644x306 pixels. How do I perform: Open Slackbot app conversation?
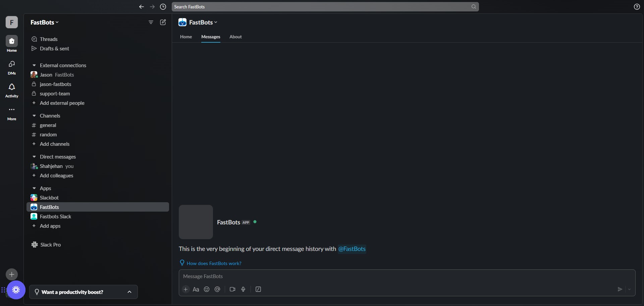coord(98,198)
